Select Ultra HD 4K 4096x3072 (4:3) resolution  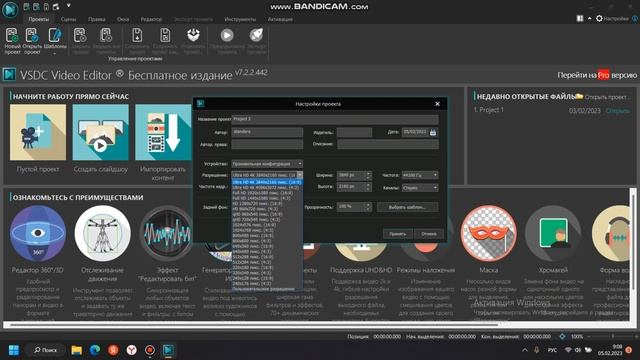[267, 187]
